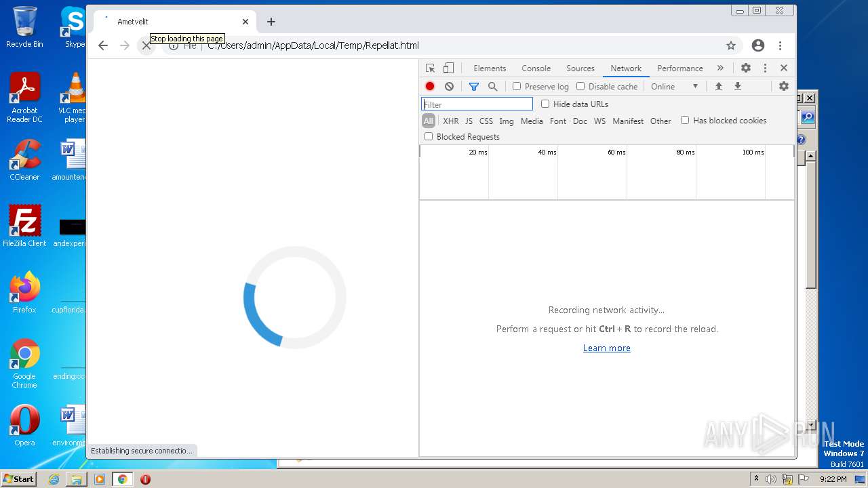Stop loading this page button
Screen dimensions: 868x488
click(x=146, y=45)
